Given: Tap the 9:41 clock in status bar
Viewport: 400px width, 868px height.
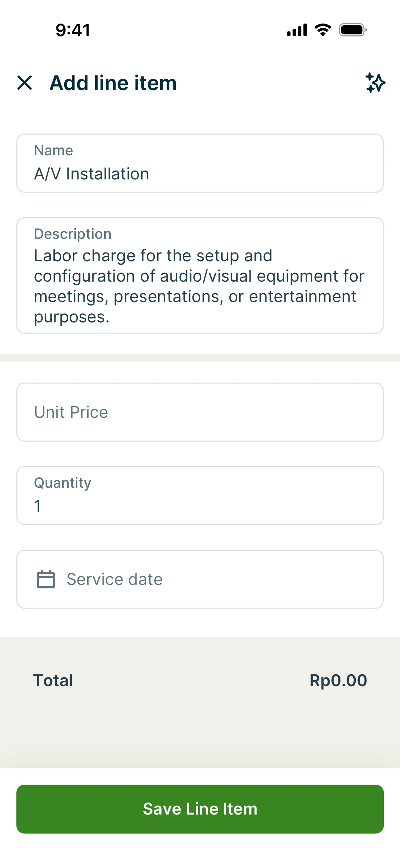Looking at the screenshot, I should tap(73, 30).
